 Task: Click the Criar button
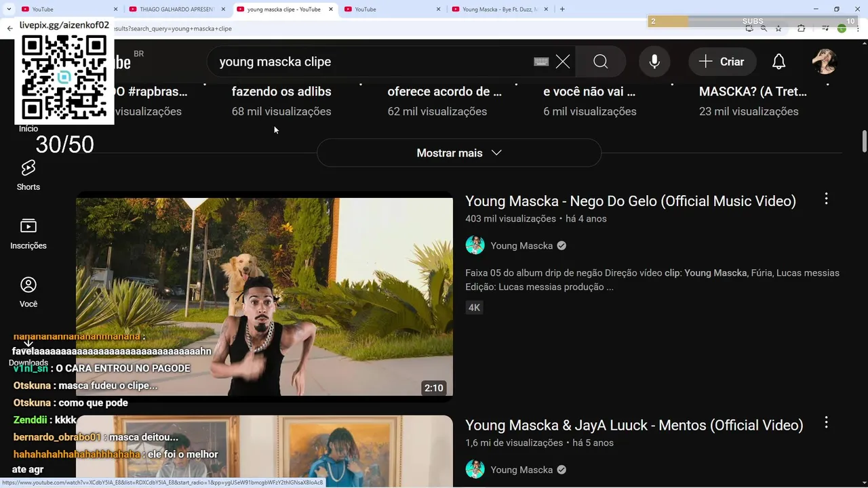tap(722, 62)
